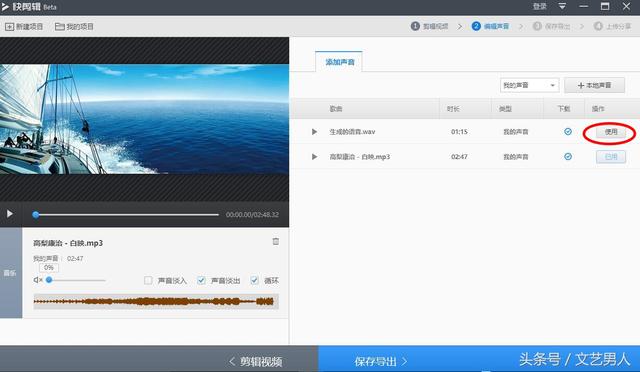Open the title bar dropdown menu icon
Screen dimensions: 640x372
[562, 7]
